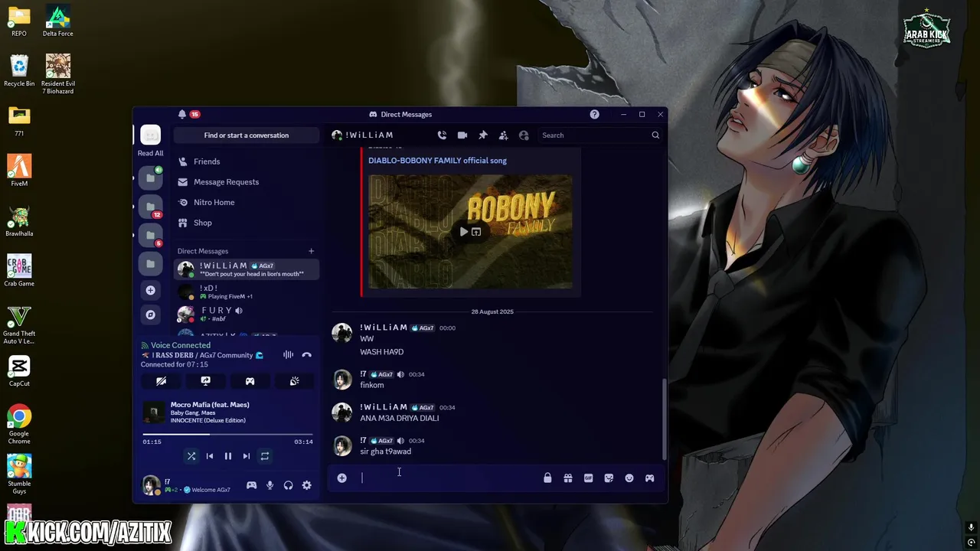Open your user avatar status menu
The image size is (980, 551).
pos(151,485)
